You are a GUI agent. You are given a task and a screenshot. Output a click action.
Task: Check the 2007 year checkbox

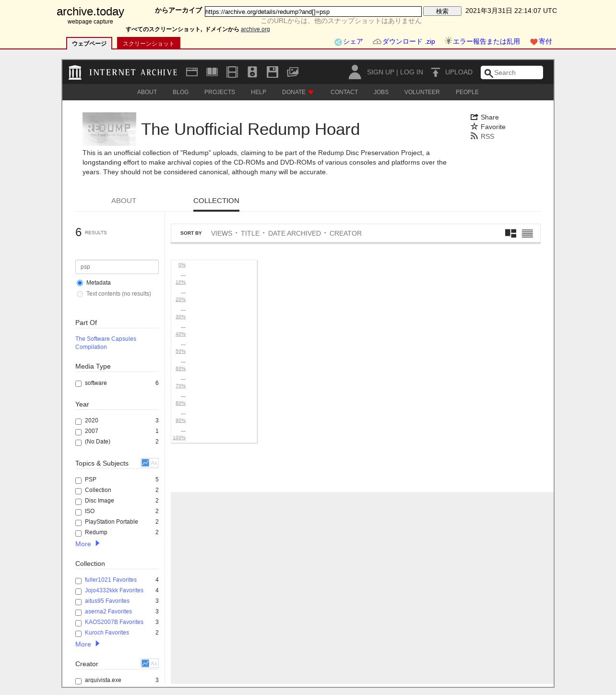(x=78, y=432)
